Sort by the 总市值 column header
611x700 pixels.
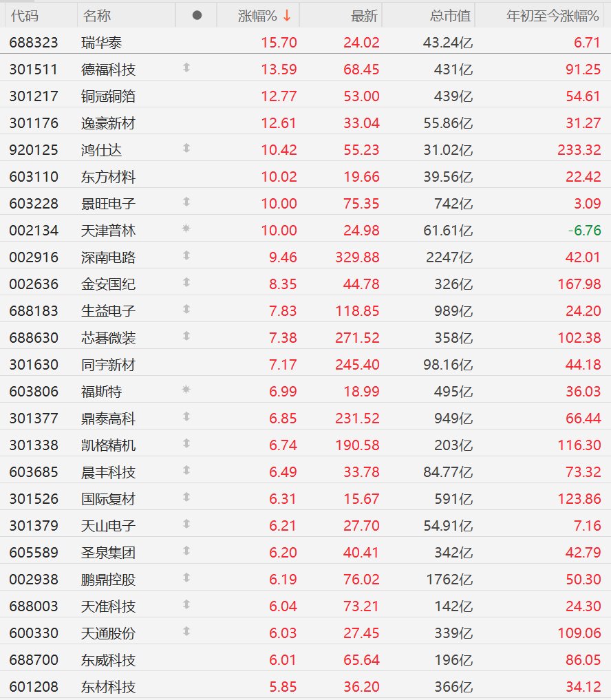tap(450, 16)
